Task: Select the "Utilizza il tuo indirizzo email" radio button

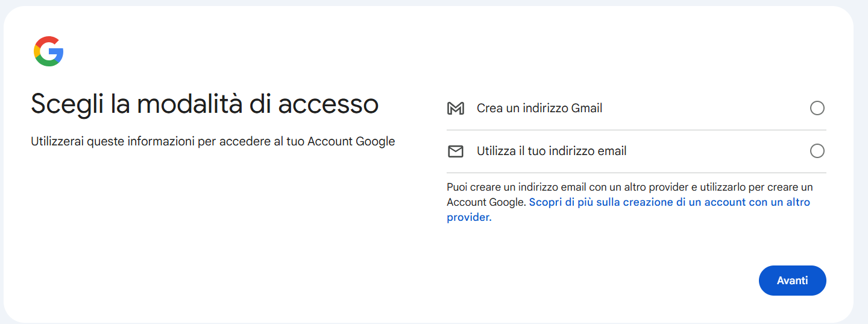Action: pos(817,151)
